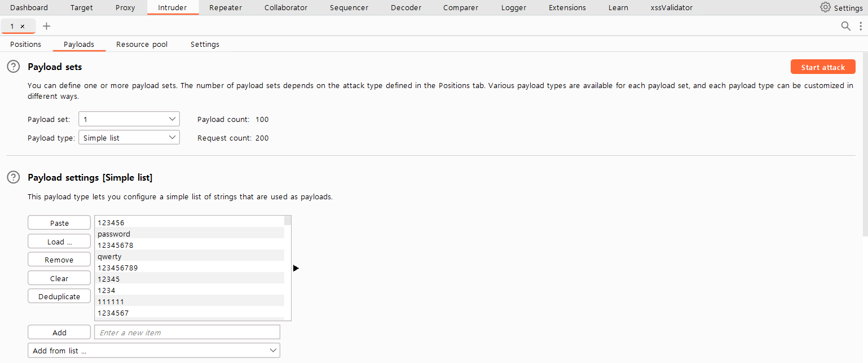
Task: Open the Intruder Settings sub-tab
Action: point(205,44)
